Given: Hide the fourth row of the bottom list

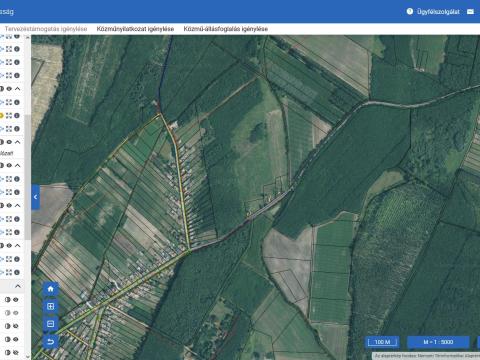Looking at the screenshot, I should 15,339.
